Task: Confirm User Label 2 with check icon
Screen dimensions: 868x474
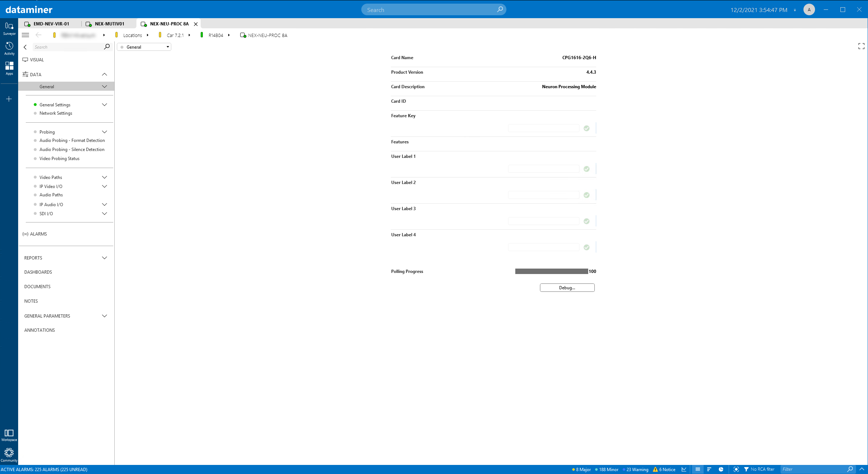Action: (586, 195)
